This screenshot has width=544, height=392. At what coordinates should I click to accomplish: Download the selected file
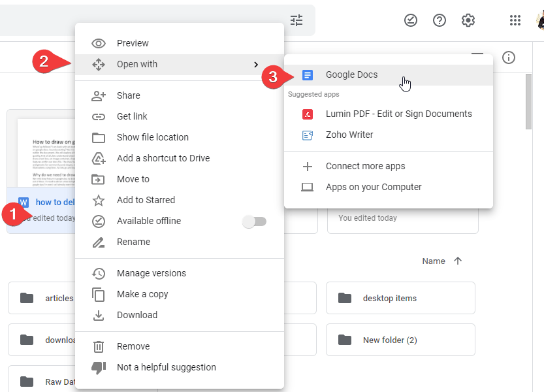pos(136,315)
